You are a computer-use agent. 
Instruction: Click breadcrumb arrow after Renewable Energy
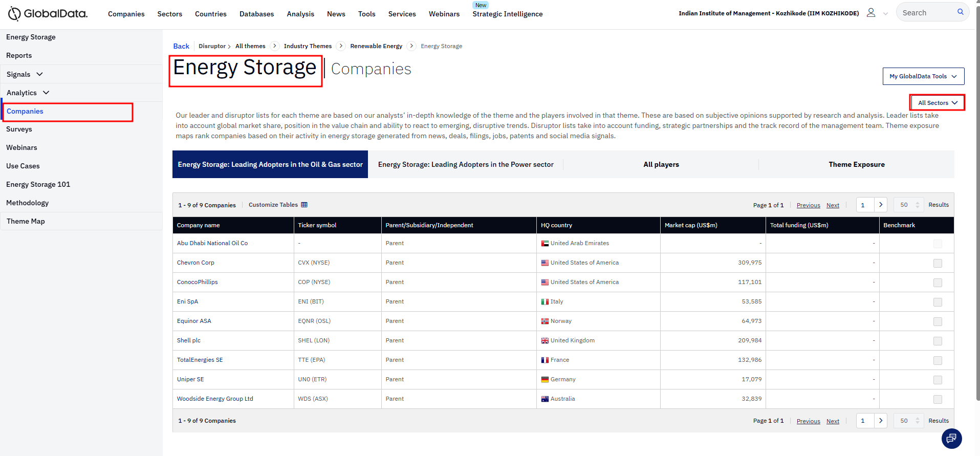pyautogui.click(x=411, y=46)
